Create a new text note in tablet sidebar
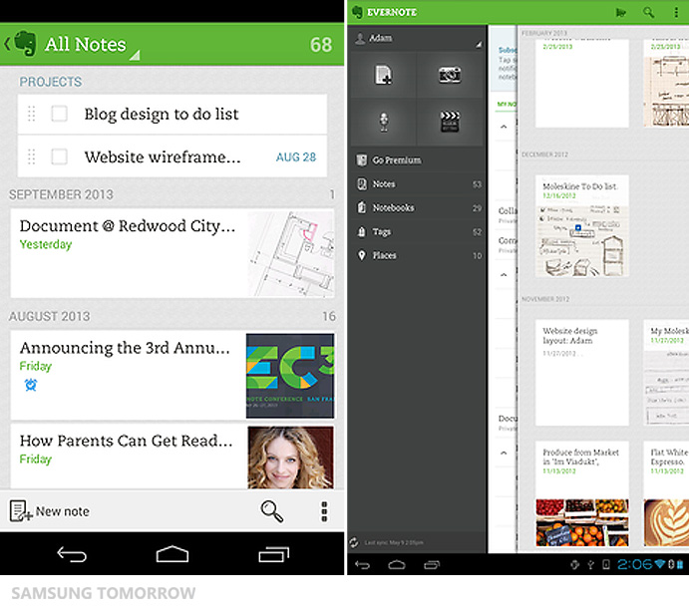This screenshot has width=689, height=616. tap(383, 75)
